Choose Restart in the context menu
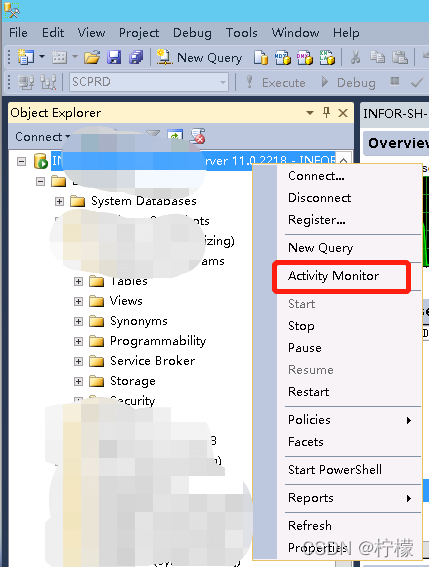The height and width of the screenshot is (567, 429). 309,392
